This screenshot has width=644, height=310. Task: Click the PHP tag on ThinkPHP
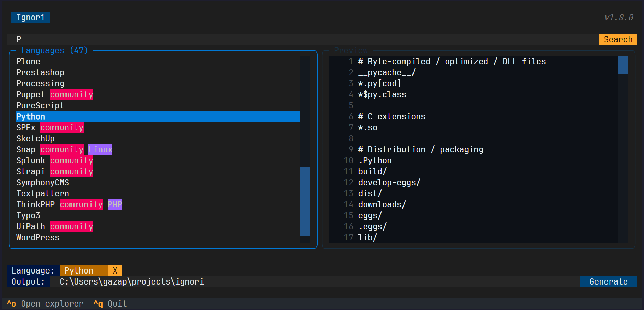(115, 204)
